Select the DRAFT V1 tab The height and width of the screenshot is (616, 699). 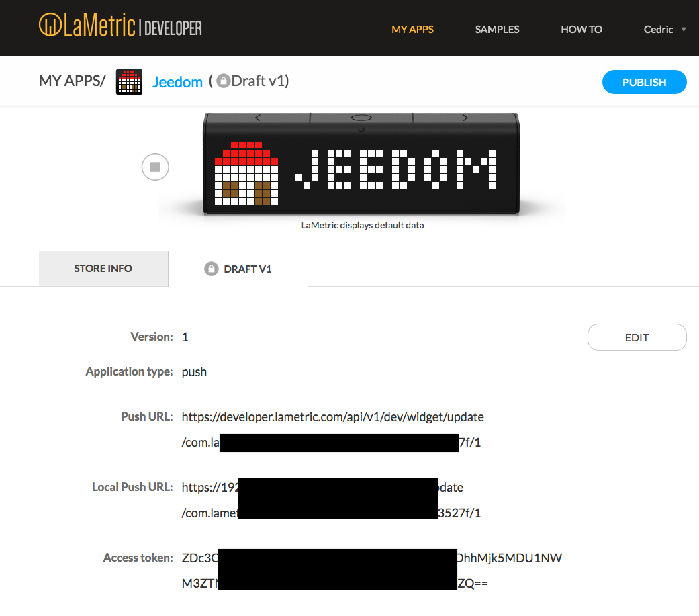click(238, 269)
